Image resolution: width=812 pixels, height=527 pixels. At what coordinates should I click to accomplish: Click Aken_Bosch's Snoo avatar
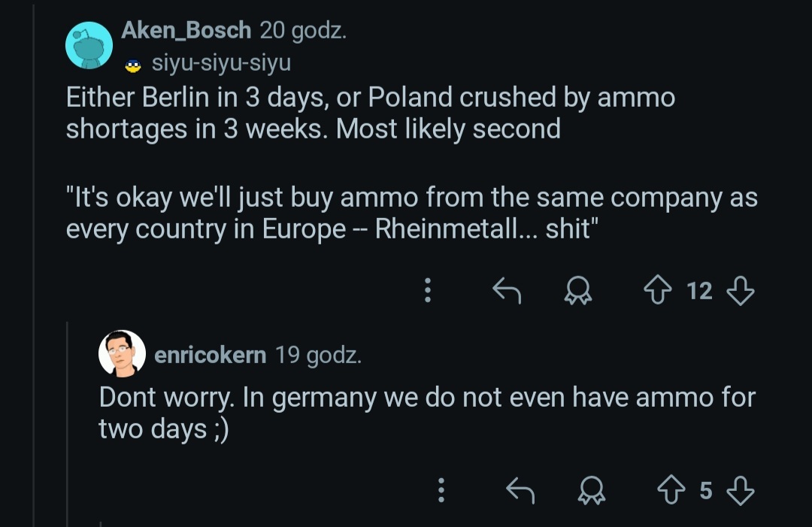pos(89,45)
